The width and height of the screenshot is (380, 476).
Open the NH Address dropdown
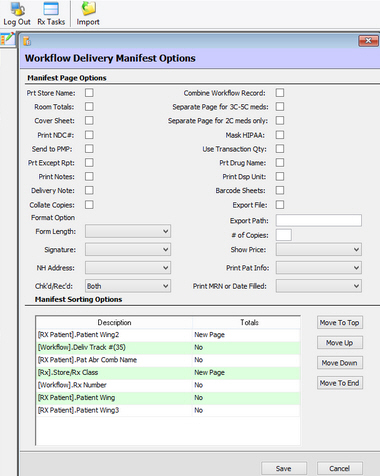pyautogui.click(x=128, y=267)
